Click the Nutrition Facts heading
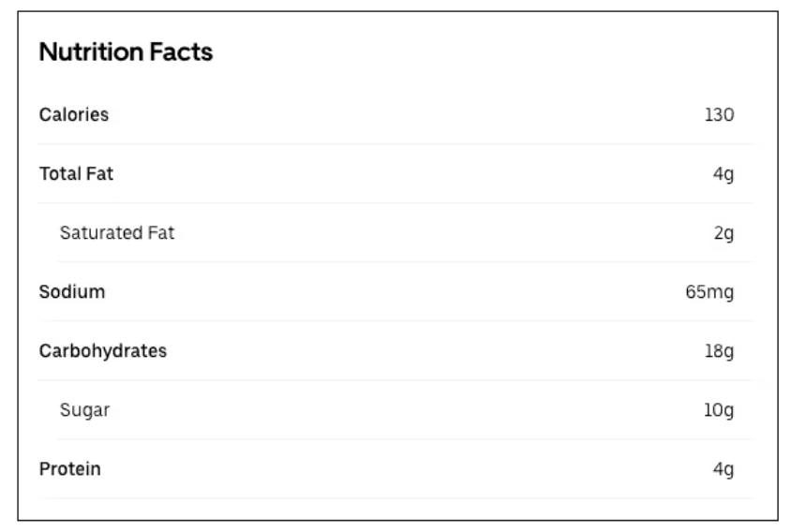The image size is (791, 532). point(126,53)
